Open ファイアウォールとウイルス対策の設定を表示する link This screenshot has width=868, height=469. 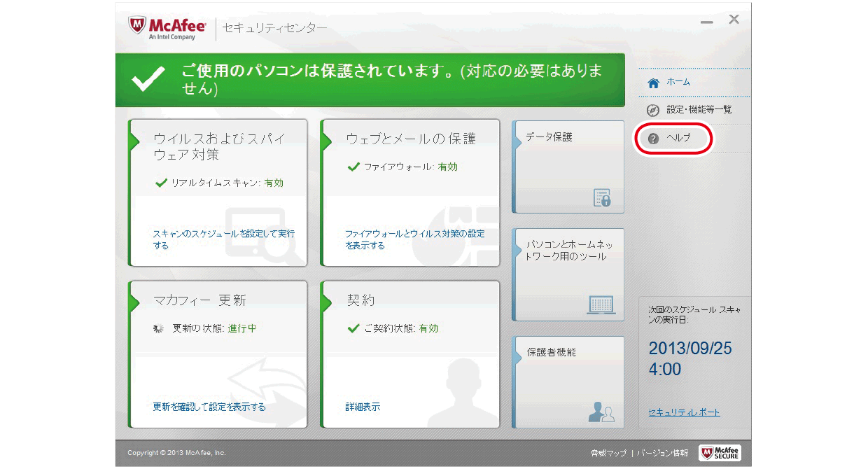click(x=415, y=239)
